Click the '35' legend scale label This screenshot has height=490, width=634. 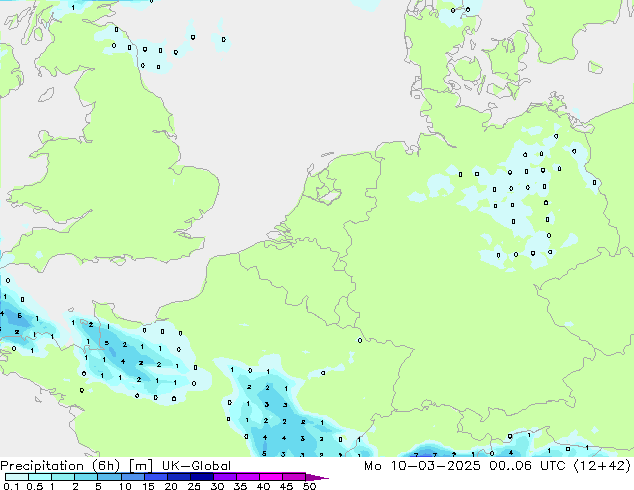pos(241,486)
